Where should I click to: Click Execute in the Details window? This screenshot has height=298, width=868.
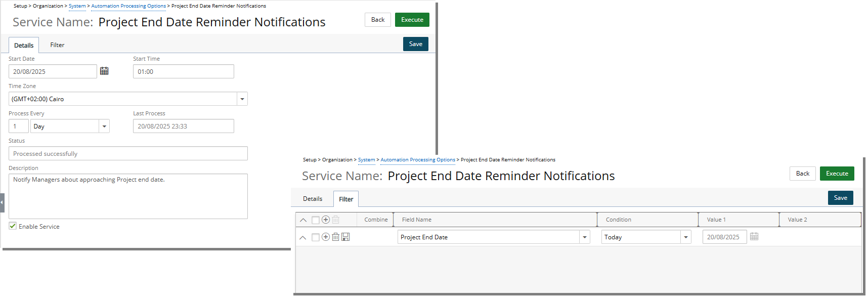(412, 20)
